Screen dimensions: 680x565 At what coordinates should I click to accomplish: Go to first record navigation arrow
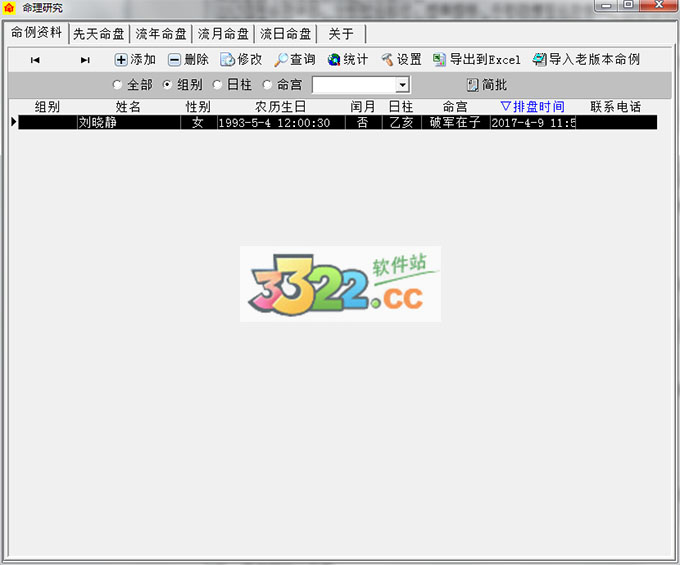(35, 60)
